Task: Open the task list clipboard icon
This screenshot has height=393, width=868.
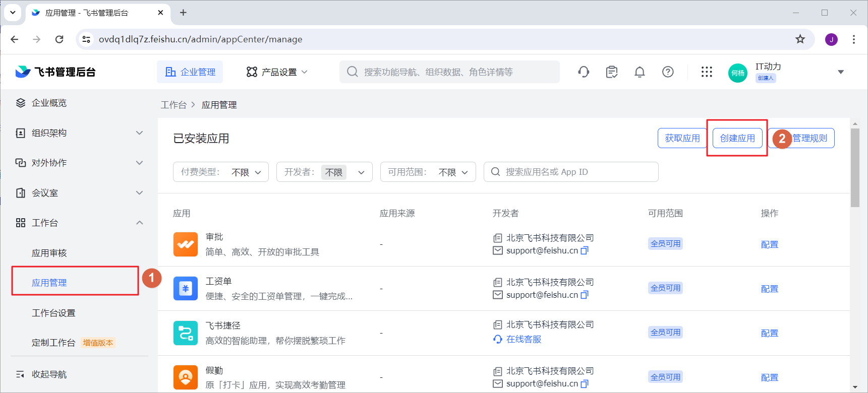Action: (612, 72)
